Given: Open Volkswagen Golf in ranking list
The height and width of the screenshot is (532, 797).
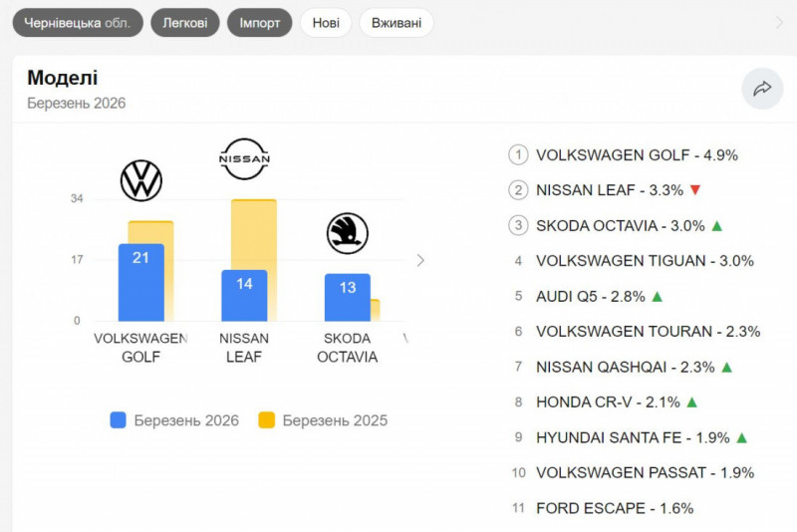Looking at the screenshot, I should [x=637, y=154].
